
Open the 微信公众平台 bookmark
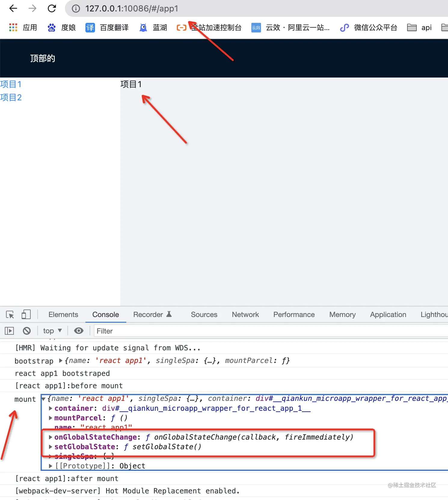click(x=369, y=28)
